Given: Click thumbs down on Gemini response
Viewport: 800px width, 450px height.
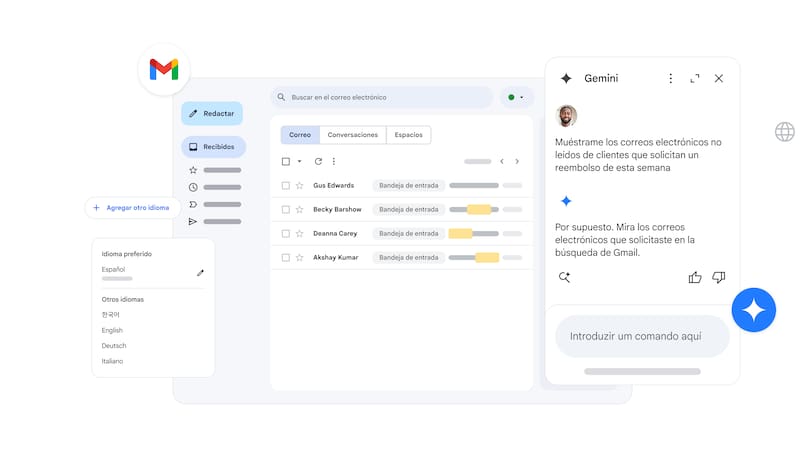Looking at the screenshot, I should click(718, 277).
